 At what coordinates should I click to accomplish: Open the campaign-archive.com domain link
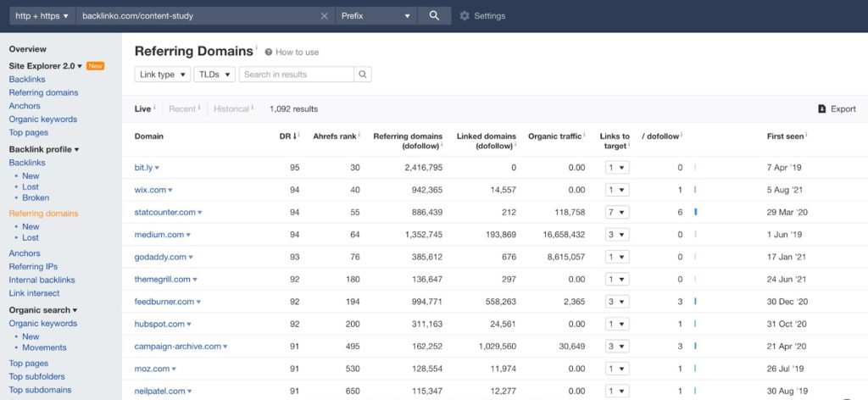tap(178, 347)
